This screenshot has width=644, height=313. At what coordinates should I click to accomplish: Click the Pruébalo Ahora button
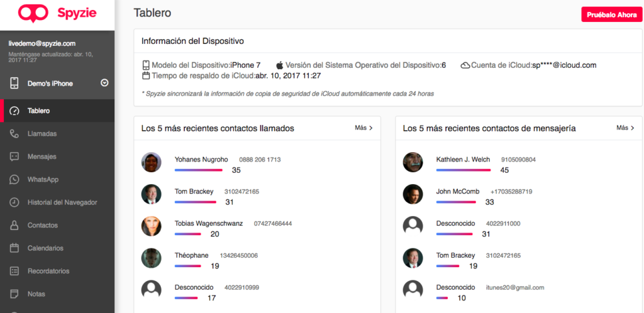611,14
